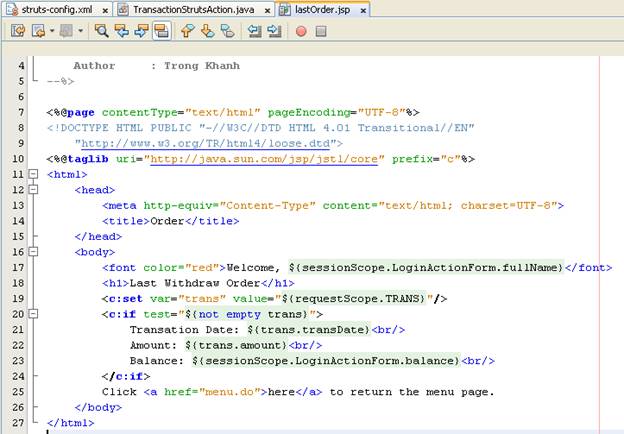
Task: Toggle Highlight Search button
Action: click(162, 31)
